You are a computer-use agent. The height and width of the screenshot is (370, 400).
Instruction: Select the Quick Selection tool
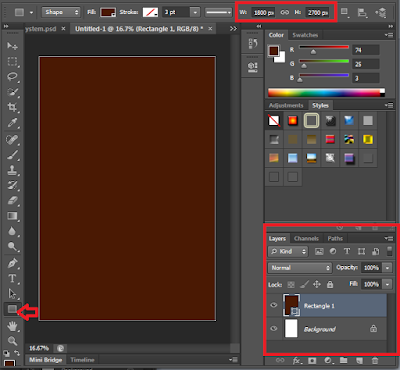(12, 92)
